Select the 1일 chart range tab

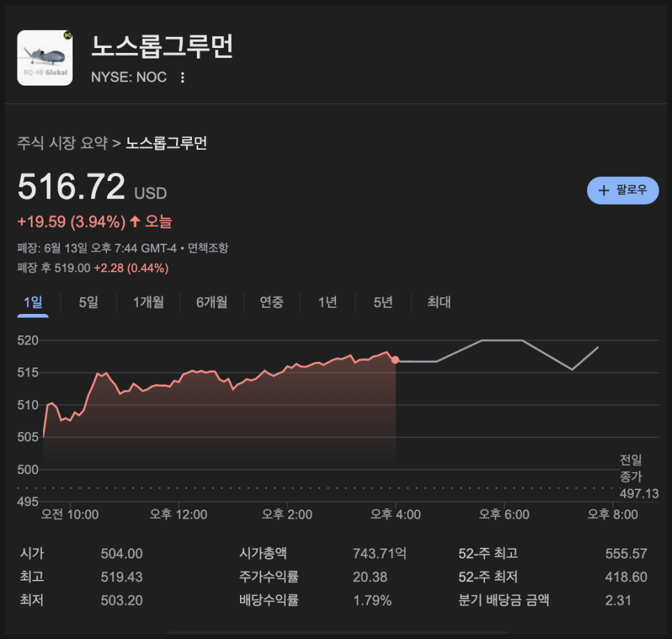(x=33, y=302)
